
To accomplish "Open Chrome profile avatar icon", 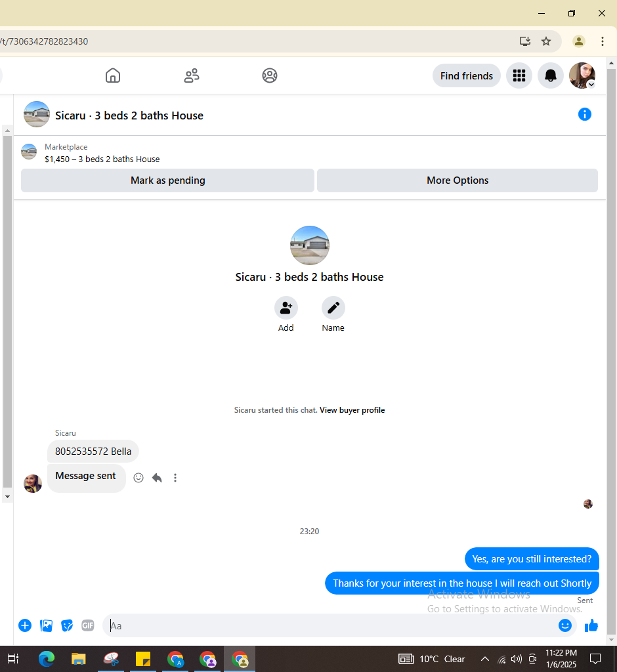I will (579, 41).
